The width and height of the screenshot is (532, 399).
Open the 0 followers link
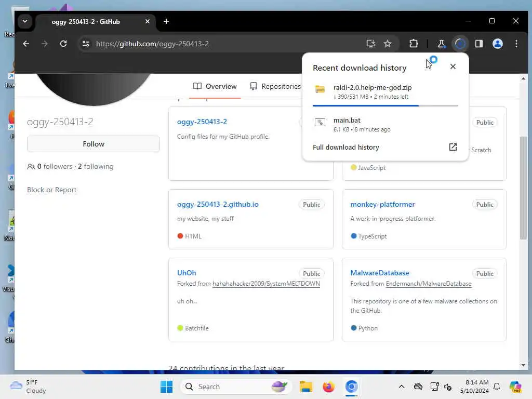(x=55, y=166)
